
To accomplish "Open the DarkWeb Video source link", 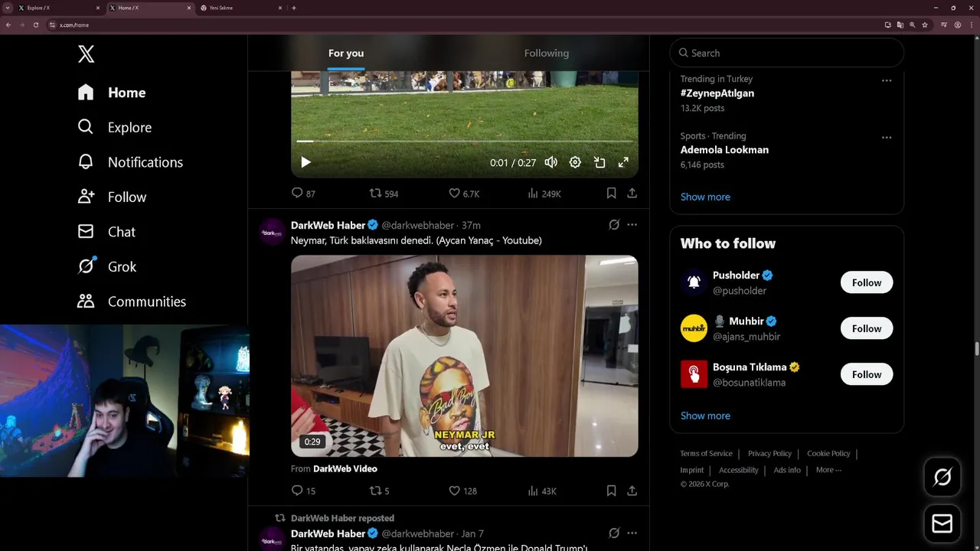I will pos(345,468).
